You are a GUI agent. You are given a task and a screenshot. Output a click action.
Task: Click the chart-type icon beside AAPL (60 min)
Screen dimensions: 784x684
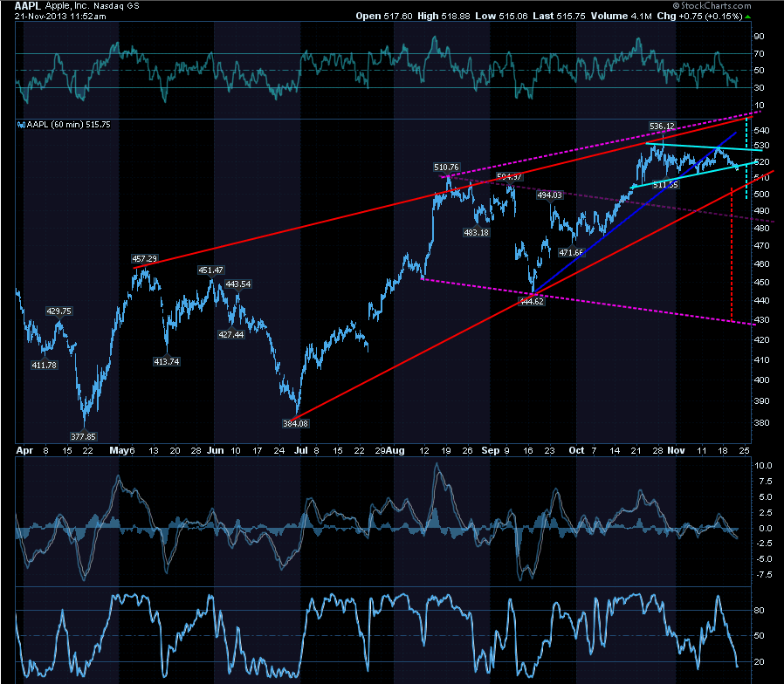coord(21,125)
